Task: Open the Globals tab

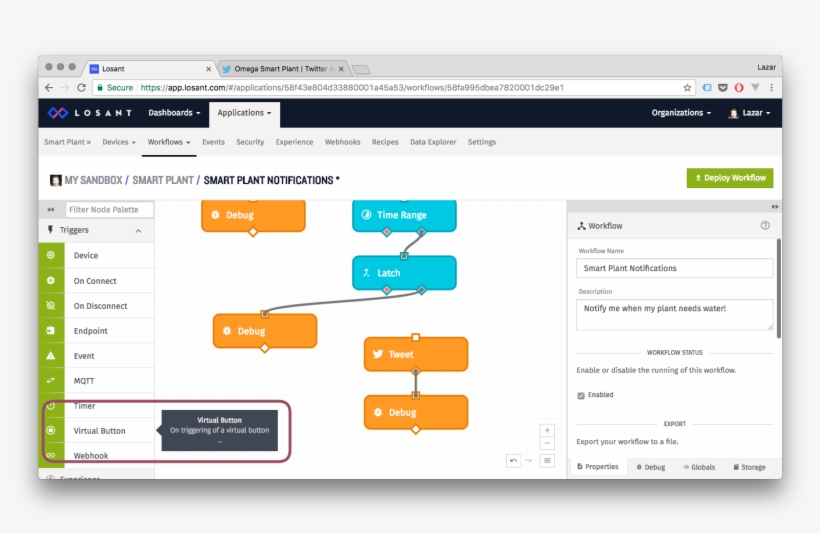Action: pyautogui.click(x=699, y=467)
